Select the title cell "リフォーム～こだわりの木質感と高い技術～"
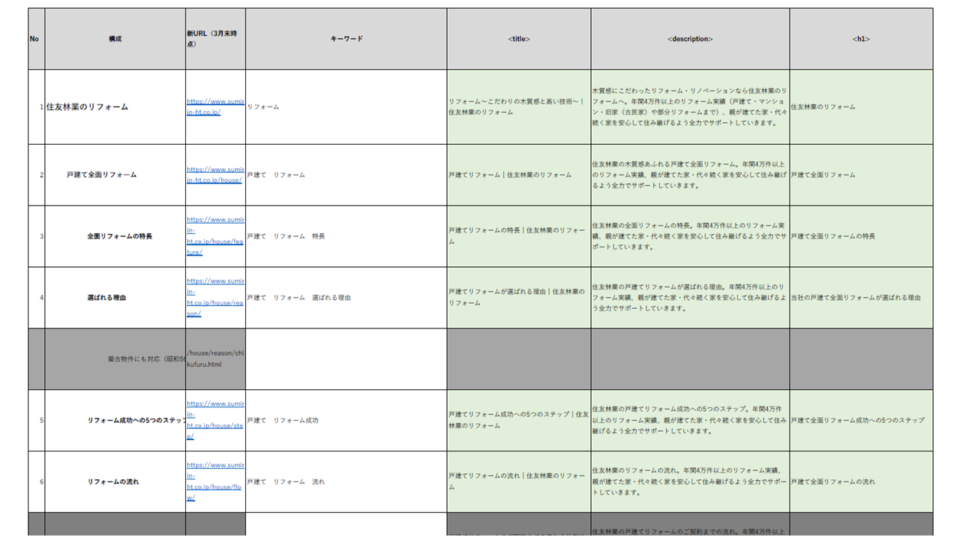Screen dimensions: 960x540 519,107
